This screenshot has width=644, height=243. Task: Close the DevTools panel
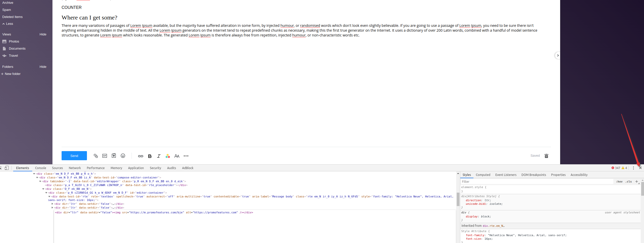coord(640,168)
